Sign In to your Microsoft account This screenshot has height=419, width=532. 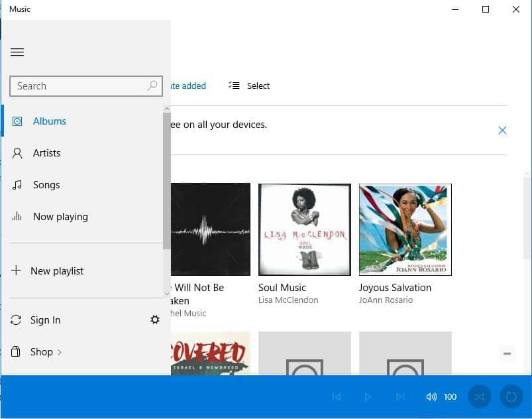click(45, 320)
